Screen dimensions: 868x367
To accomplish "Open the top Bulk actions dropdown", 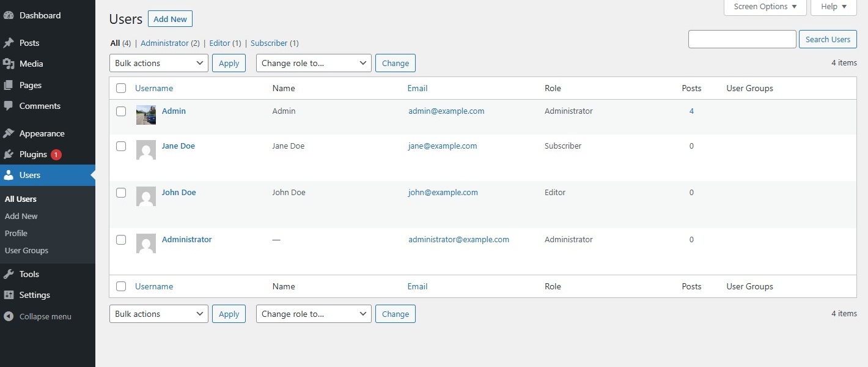I will pyautogui.click(x=159, y=63).
